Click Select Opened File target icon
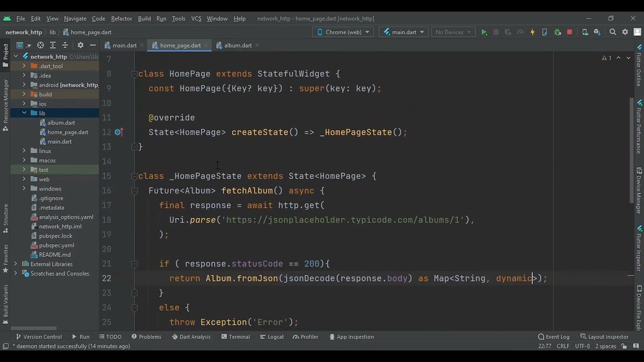The height and width of the screenshot is (362, 644). [41, 45]
